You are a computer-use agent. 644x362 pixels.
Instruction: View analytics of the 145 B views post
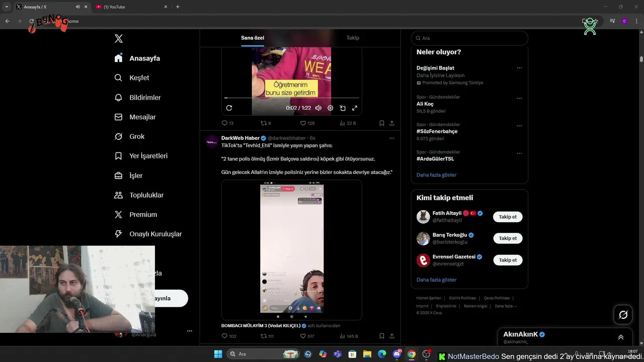(x=349, y=336)
